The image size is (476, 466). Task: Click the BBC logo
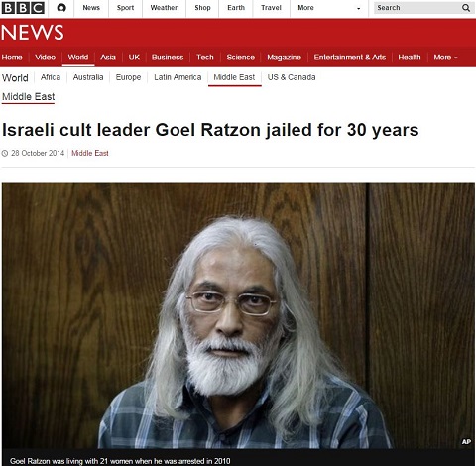click(23, 8)
